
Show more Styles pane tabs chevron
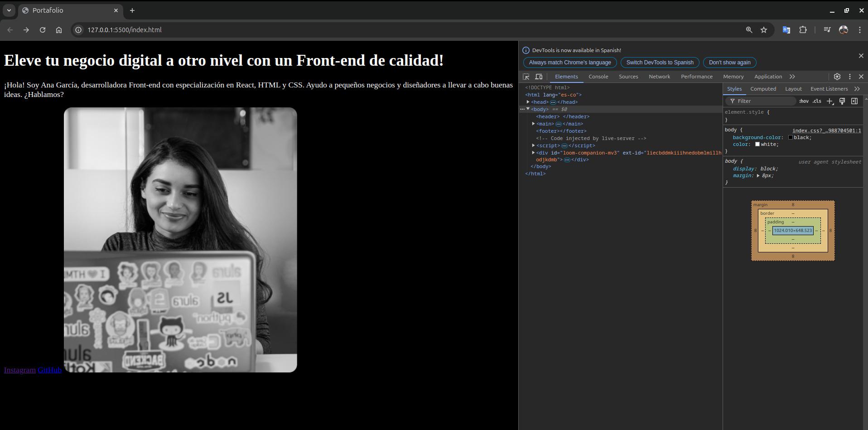coord(857,89)
